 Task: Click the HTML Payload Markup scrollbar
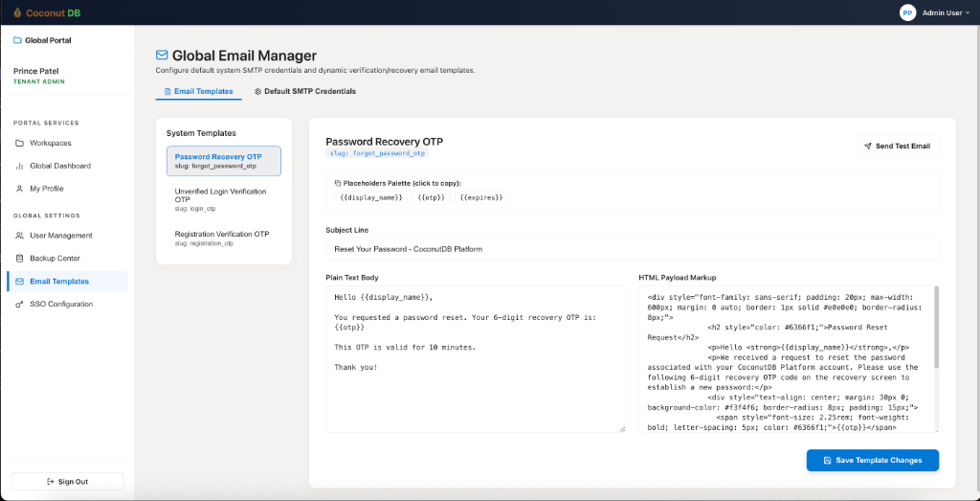point(936,327)
